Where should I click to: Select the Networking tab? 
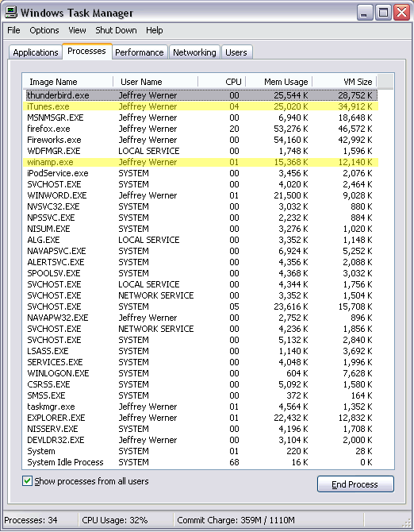(x=194, y=52)
